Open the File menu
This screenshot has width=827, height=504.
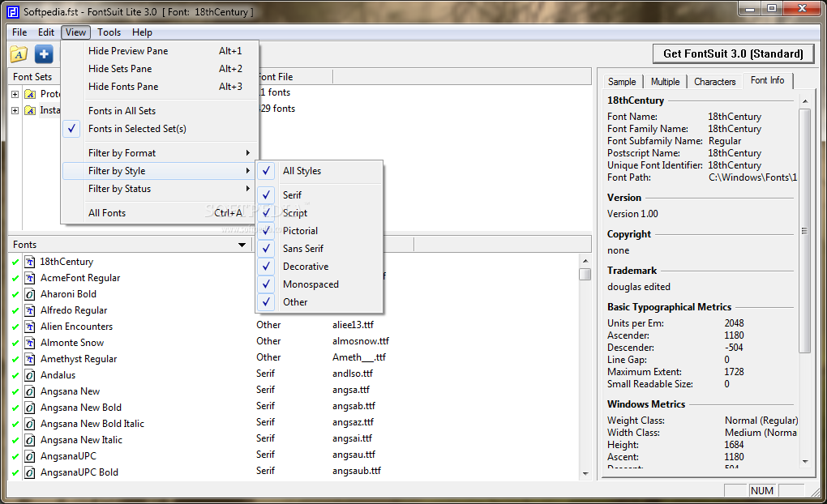(x=19, y=32)
